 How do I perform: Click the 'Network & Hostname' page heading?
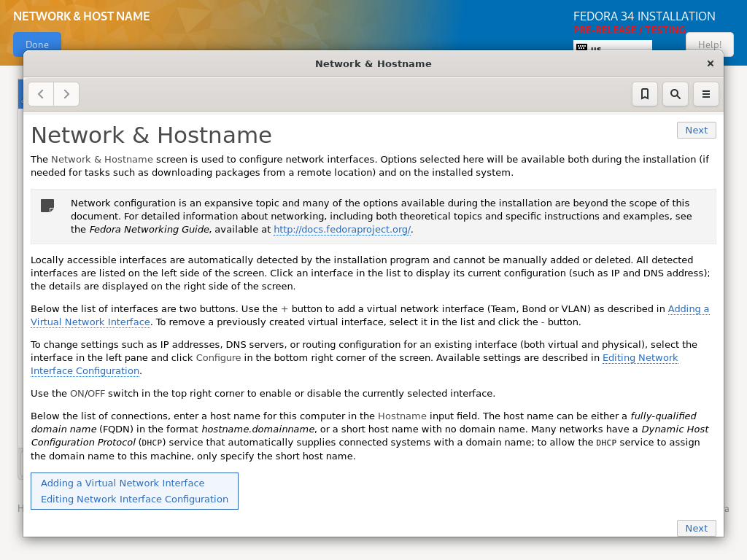coord(152,135)
